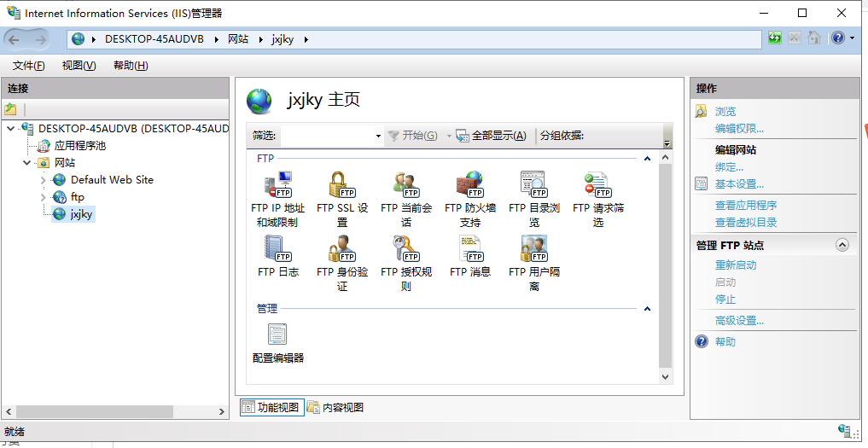Collapse the 网站 tree node
The image size is (868, 448).
[26, 163]
